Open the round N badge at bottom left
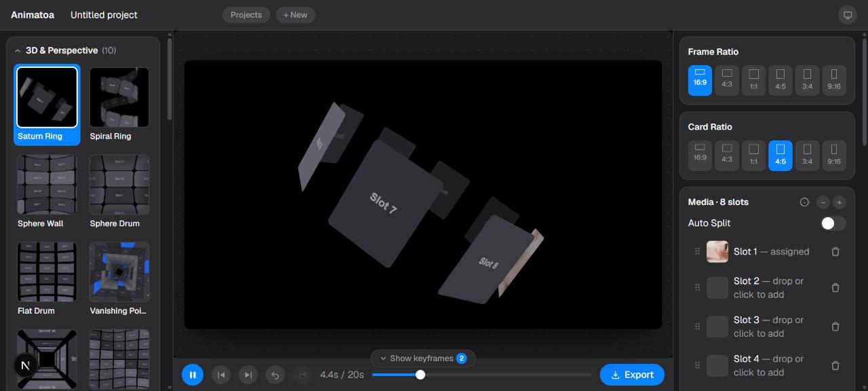 26,365
